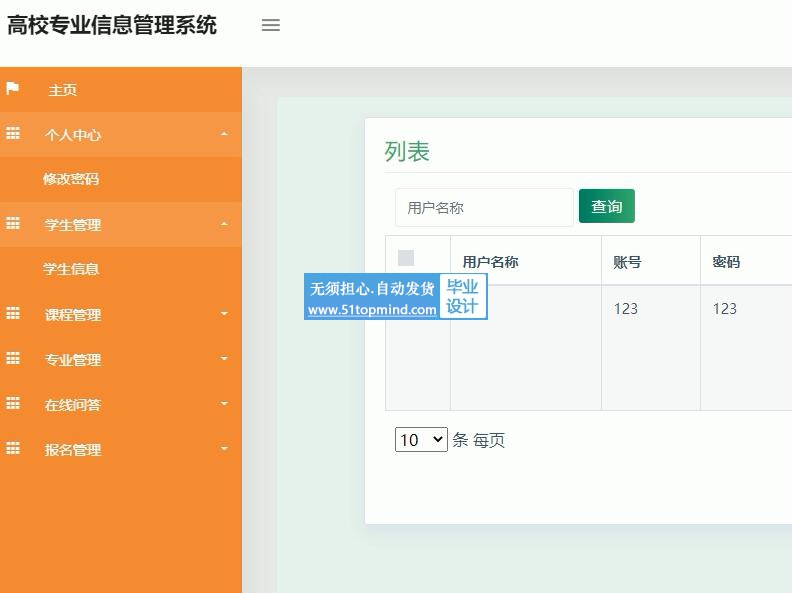Image resolution: width=792 pixels, height=593 pixels.
Task: Click the 查询 search button
Action: point(606,206)
